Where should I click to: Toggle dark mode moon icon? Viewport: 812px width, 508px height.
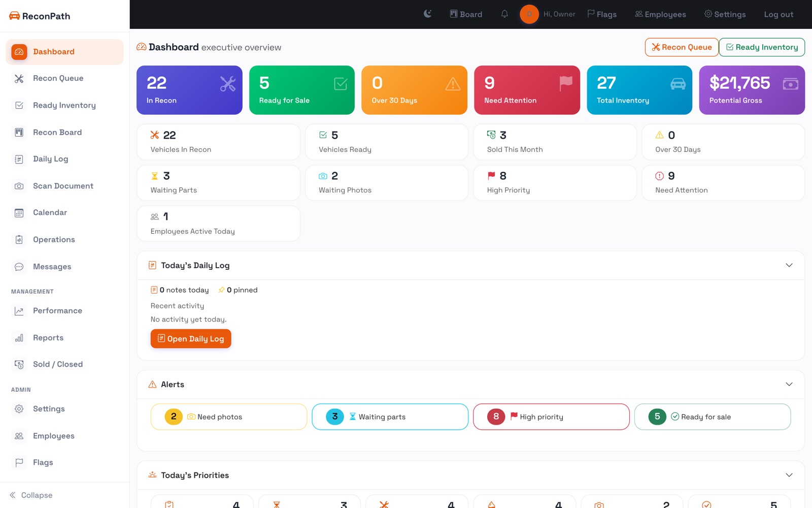(428, 14)
